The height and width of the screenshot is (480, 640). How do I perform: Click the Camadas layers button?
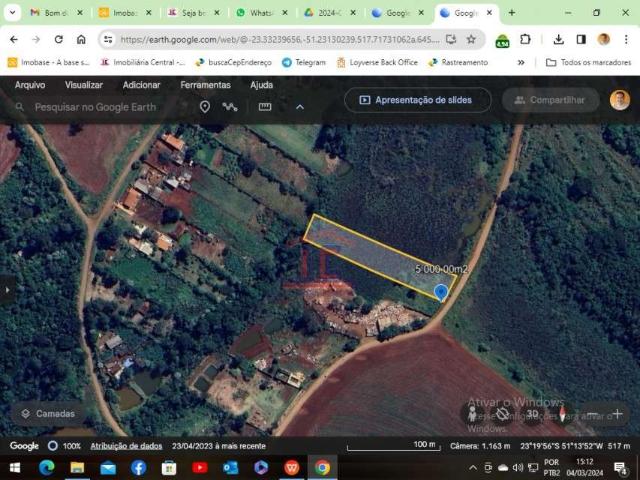point(47,413)
